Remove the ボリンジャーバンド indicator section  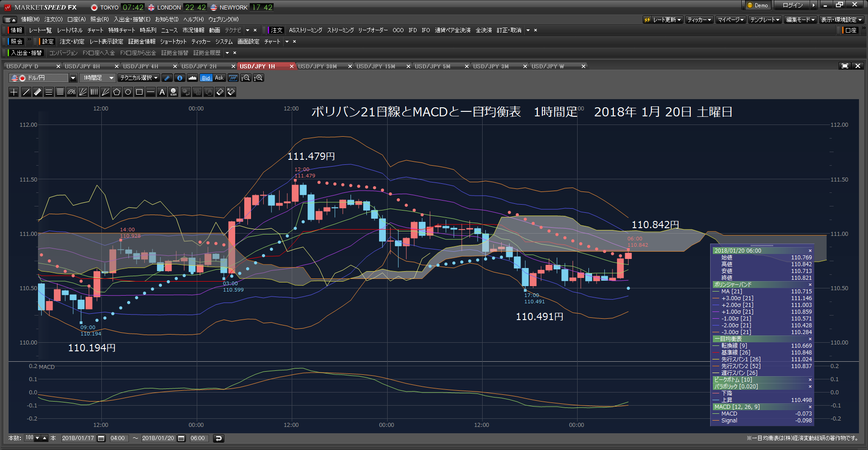click(810, 285)
